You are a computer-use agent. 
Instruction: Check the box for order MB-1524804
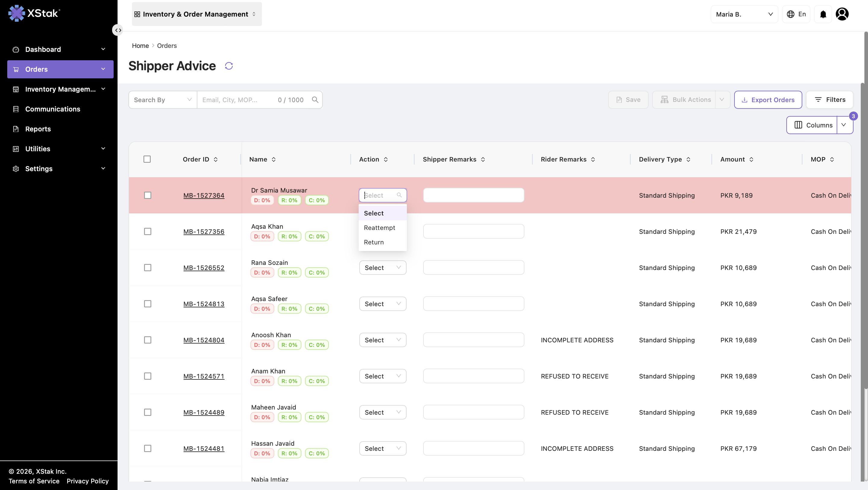tap(148, 340)
